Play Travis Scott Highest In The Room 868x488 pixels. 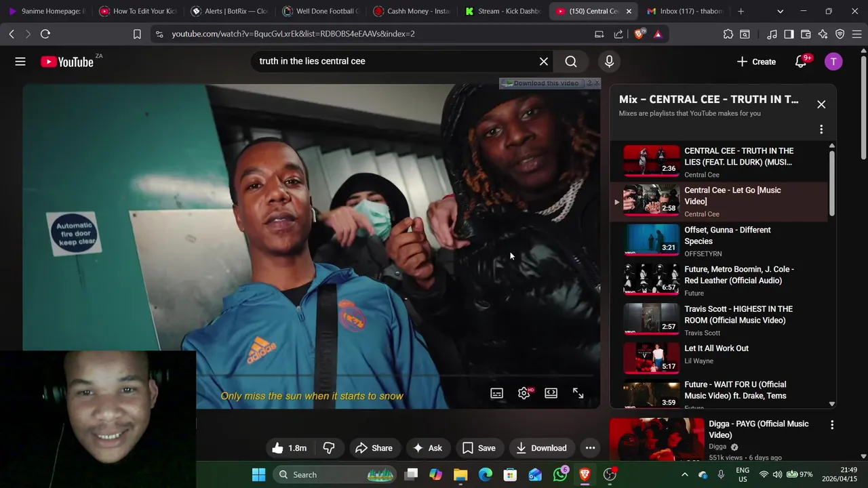tap(719, 320)
